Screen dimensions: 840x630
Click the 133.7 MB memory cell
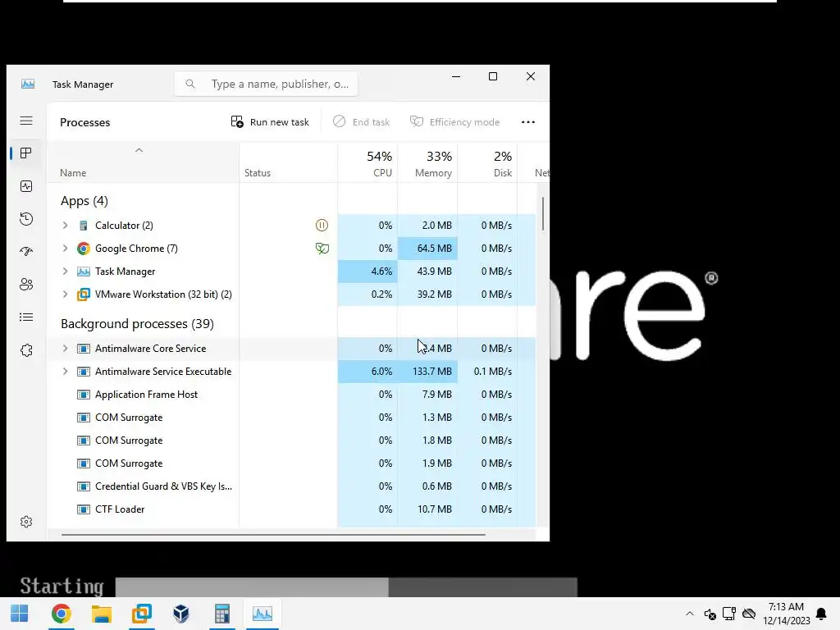pos(427,372)
